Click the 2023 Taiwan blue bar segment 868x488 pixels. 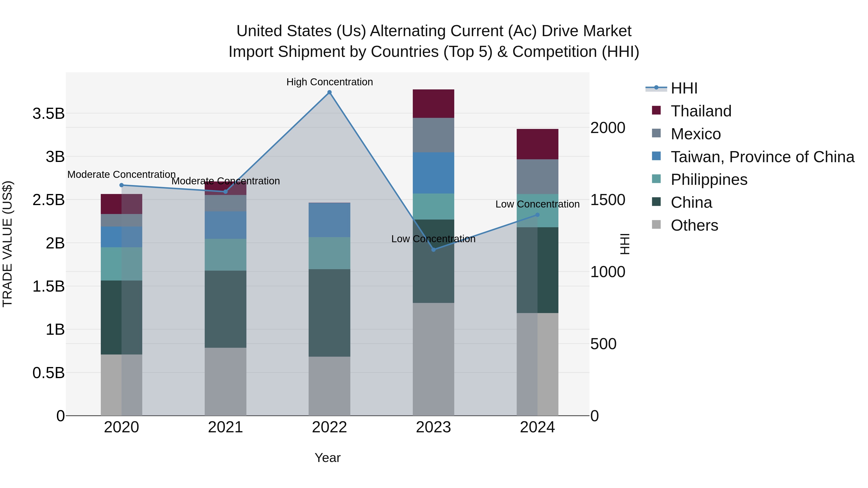tap(434, 173)
